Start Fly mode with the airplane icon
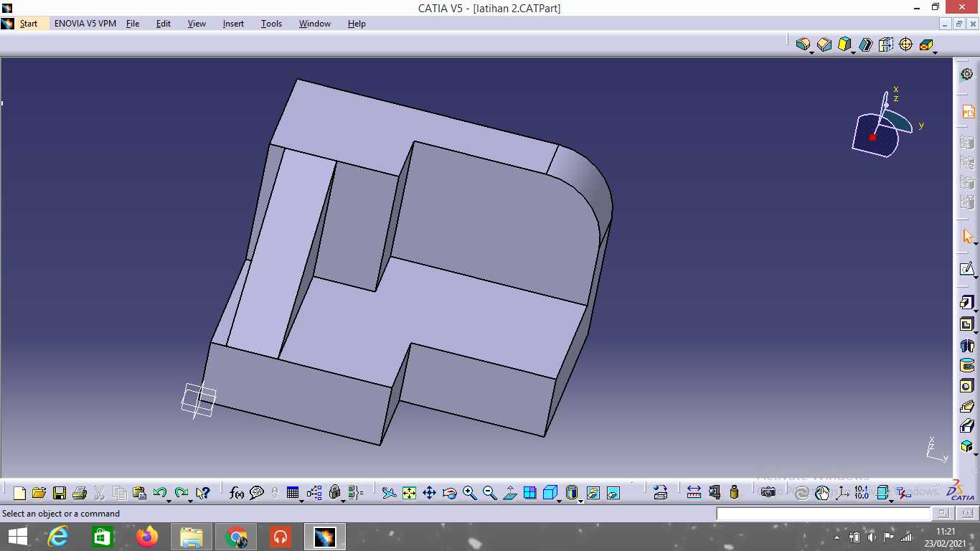980x551 pixels. click(389, 493)
